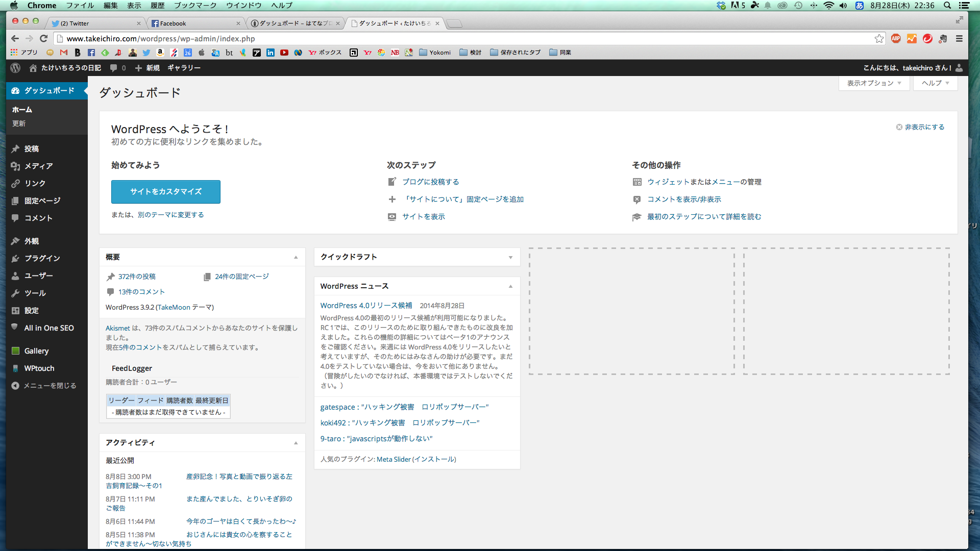This screenshot has width=980, height=551.
Task: Open the ツール sidebar menu
Action: [x=47, y=293]
